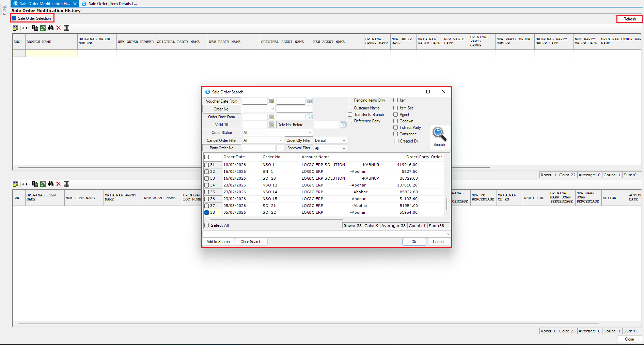Uncheck the Sale Order Selection checkbox
The height and width of the screenshot is (345, 644).
[14, 18]
